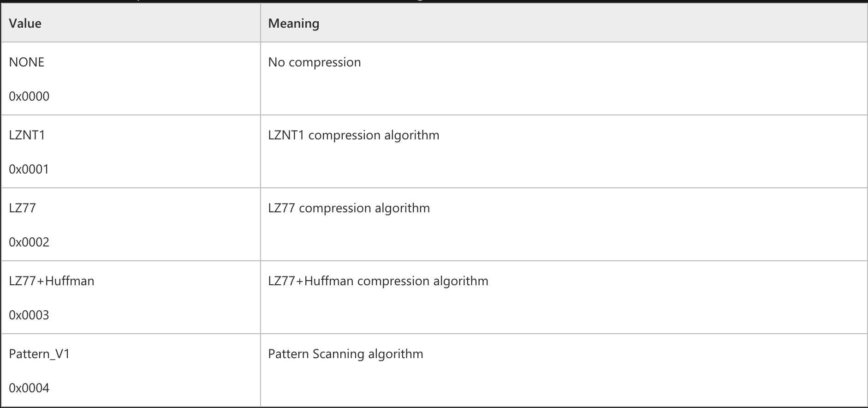Click the 0x0000 hex code

tap(29, 96)
